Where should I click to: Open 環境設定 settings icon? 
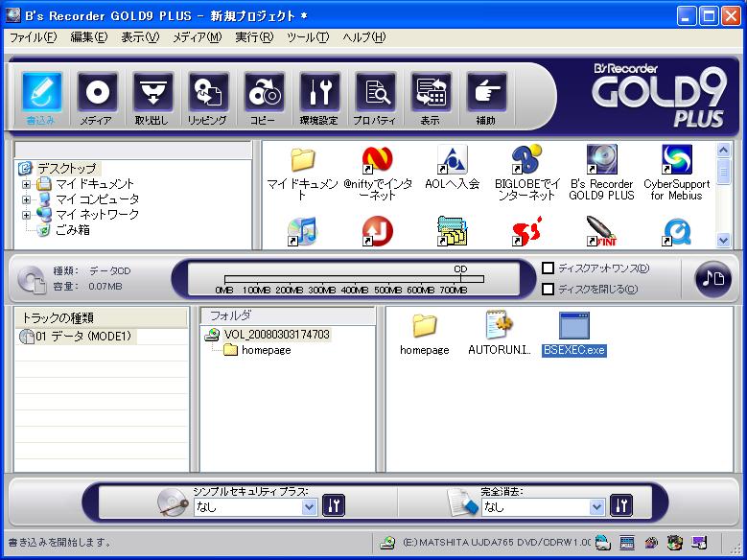point(319,92)
